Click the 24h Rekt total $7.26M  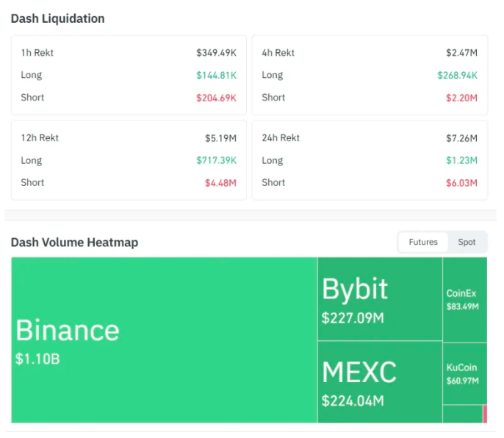pyautogui.click(x=461, y=138)
